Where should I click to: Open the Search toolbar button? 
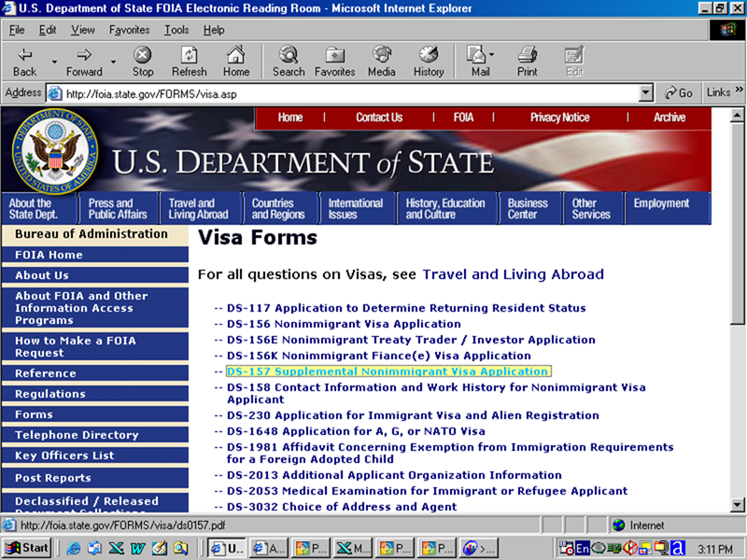tap(289, 62)
